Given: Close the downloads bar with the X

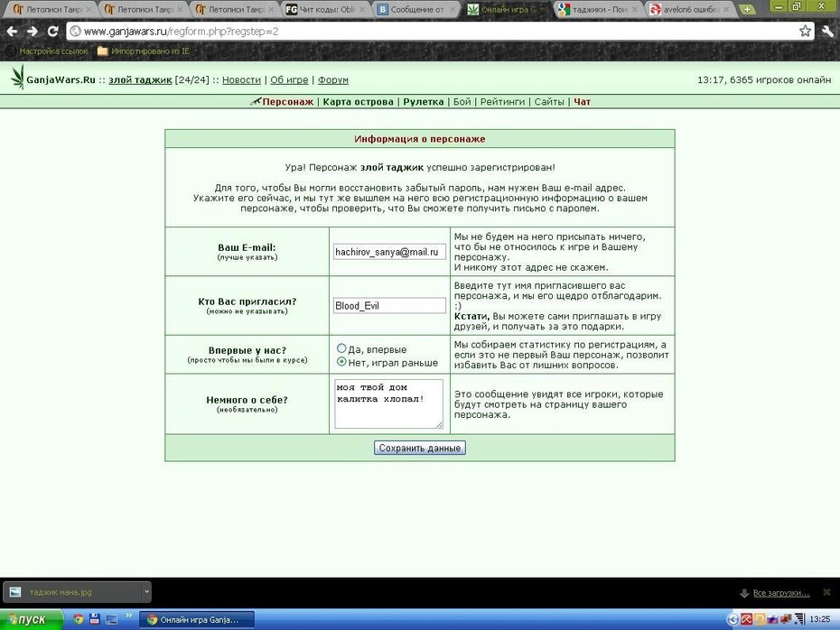Looking at the screenshot, I should [x=826, y=592].
